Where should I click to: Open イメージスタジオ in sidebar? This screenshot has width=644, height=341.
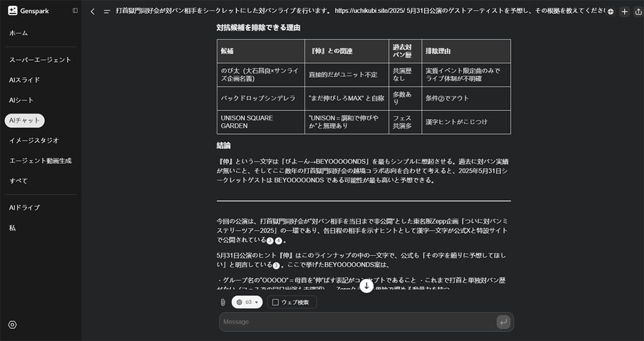(34, 140)
